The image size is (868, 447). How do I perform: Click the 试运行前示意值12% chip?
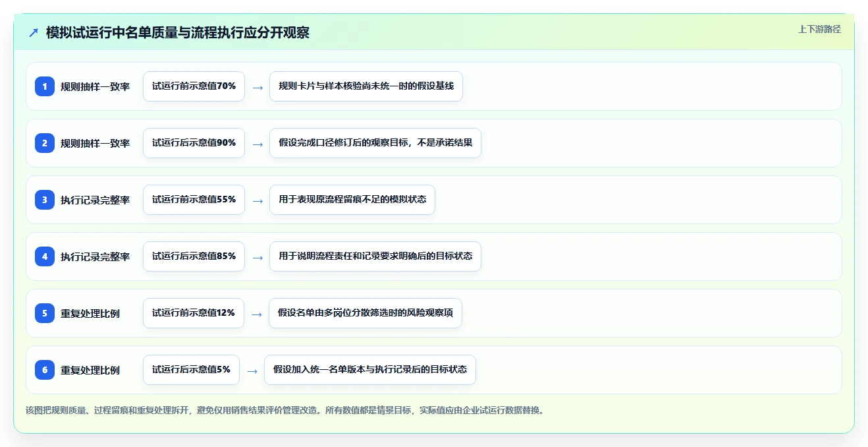[194, 313]
